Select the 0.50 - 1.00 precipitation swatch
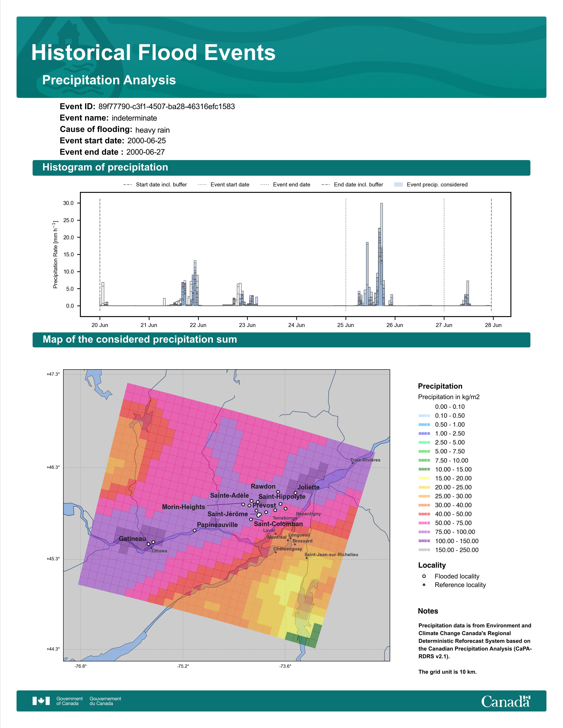The width and height of the screenshot is (563, 728). pos(424,425)
